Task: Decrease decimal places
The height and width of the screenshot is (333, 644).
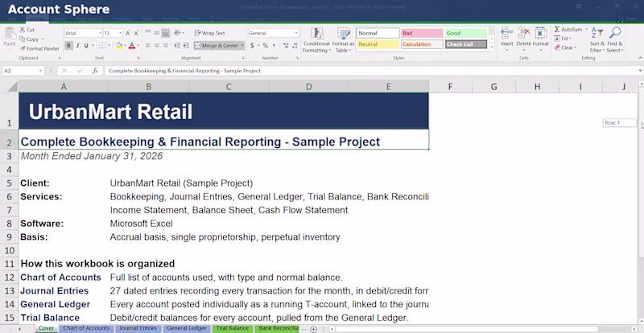Action: click(x=295, y=46)
